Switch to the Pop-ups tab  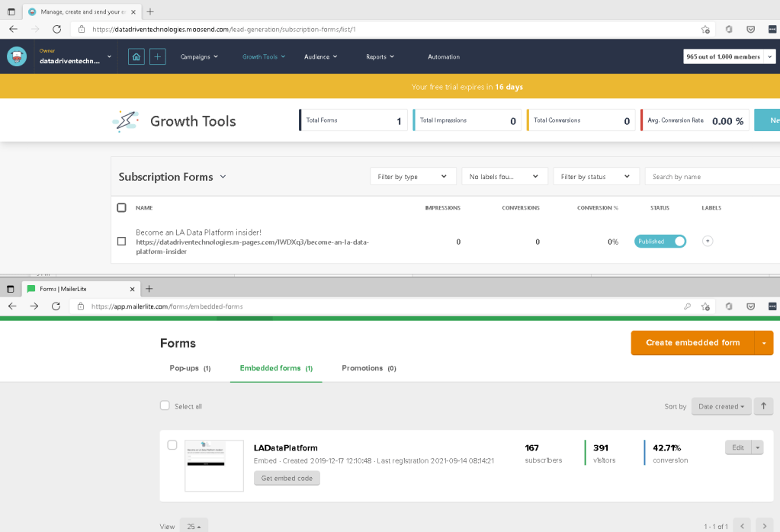(x=189, y=368)
